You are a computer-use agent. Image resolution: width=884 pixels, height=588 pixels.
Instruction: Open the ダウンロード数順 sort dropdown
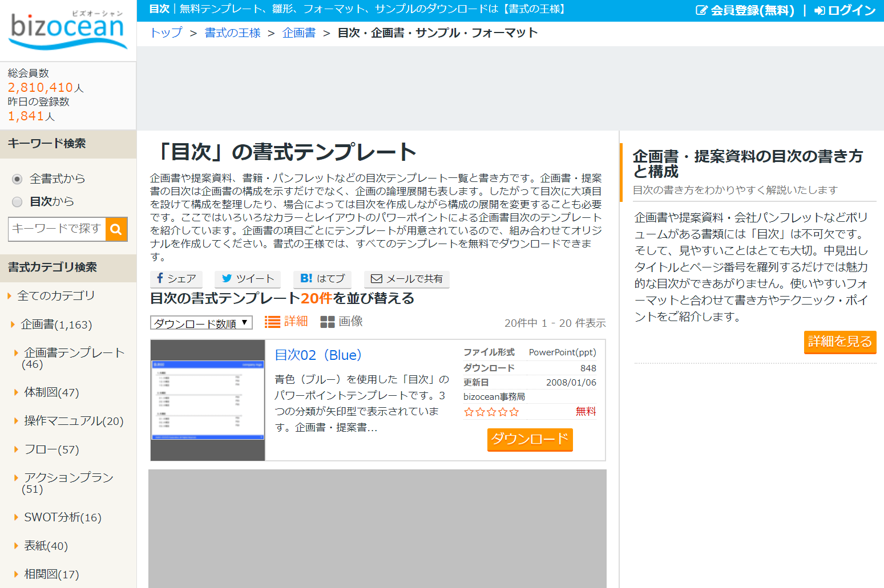pos(201,323)
